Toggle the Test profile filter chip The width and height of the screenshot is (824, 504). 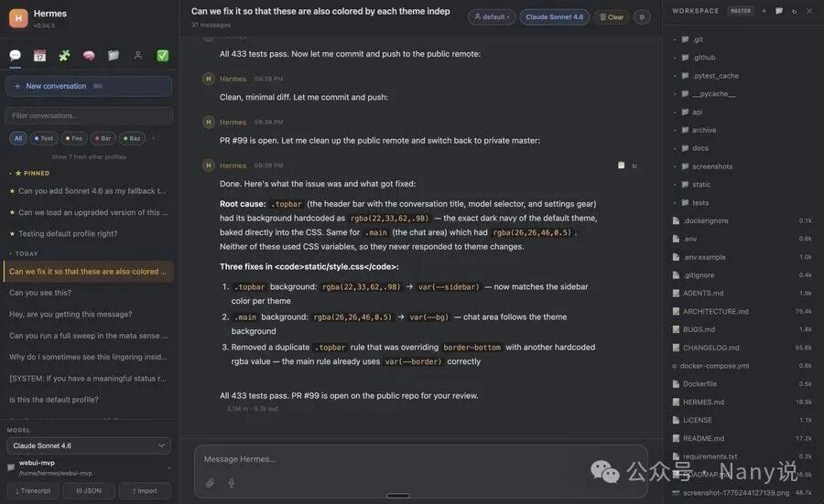[x=44, y=138]
